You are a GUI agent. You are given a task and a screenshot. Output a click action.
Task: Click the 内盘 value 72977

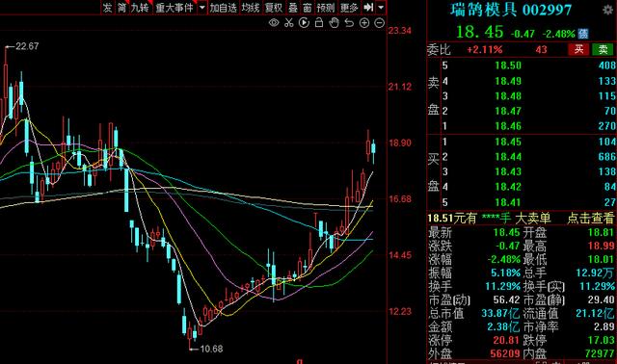pos(599,353)
